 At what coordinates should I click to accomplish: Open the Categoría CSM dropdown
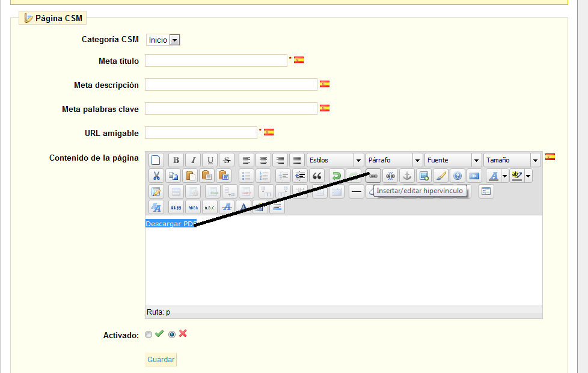[x=164, y=40]
